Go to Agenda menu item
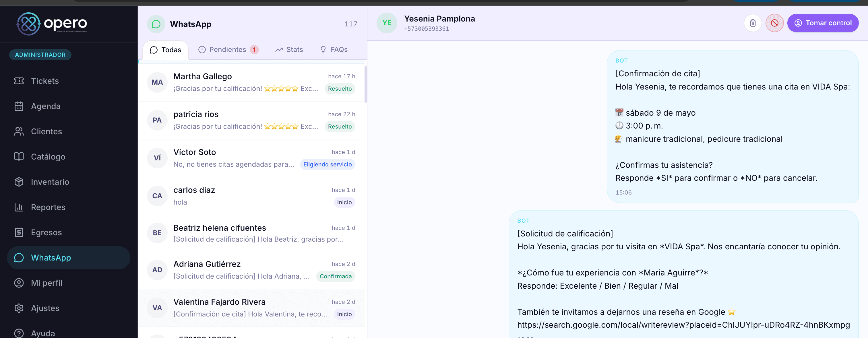 tap(68, 106)
